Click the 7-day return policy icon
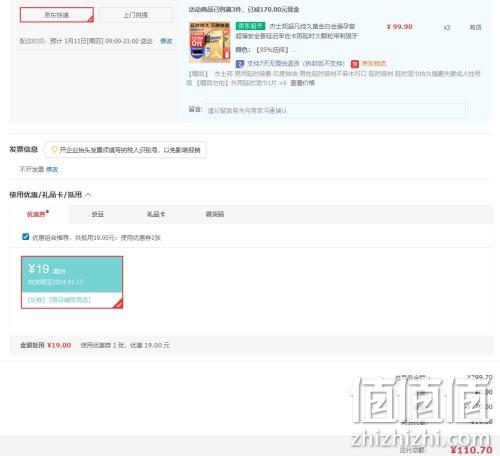This screenshot has height=456, width=500. click(x=240, y=64)
